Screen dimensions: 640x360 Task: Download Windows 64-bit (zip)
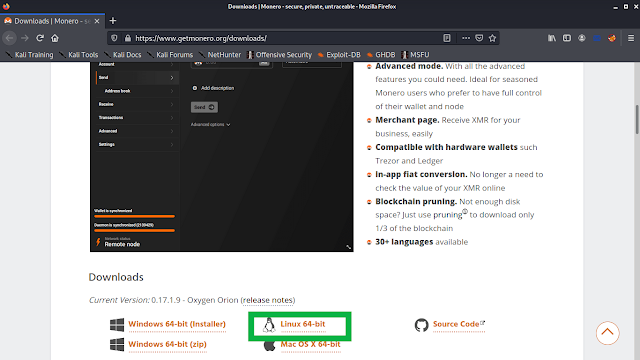coord(167,344)
